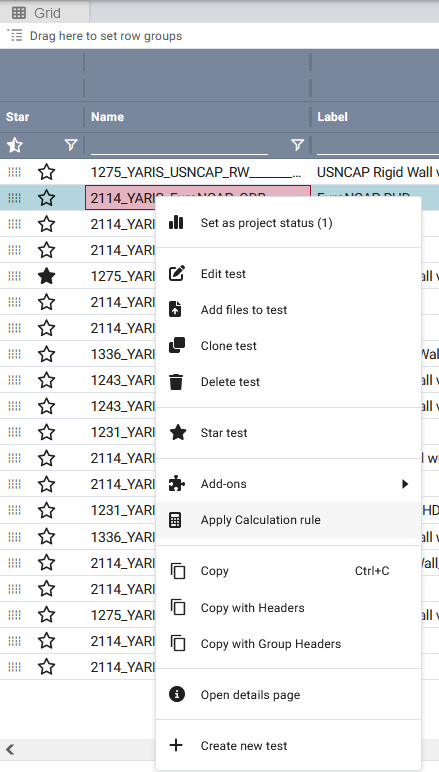Toggle star on 1275_YARIS_USNCAP_RW row
The height and width of the screenshot is (772, 439).
coord(46,172)
